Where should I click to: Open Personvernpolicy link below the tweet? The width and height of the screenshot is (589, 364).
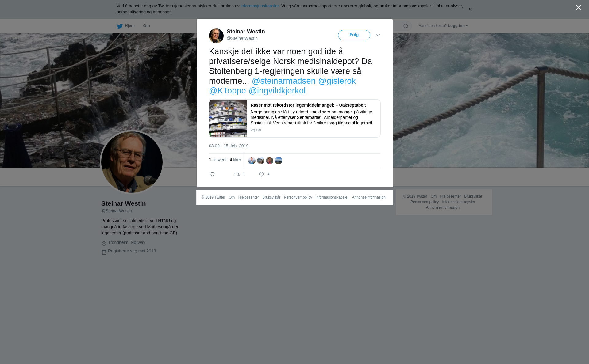[x=298, y=197]
